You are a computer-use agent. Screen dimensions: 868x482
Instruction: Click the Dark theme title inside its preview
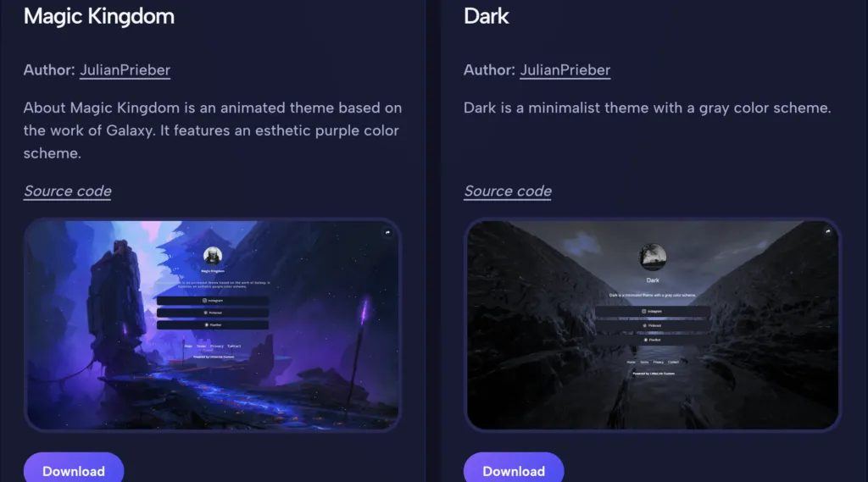pyautogui.click(x=653, y=280)
